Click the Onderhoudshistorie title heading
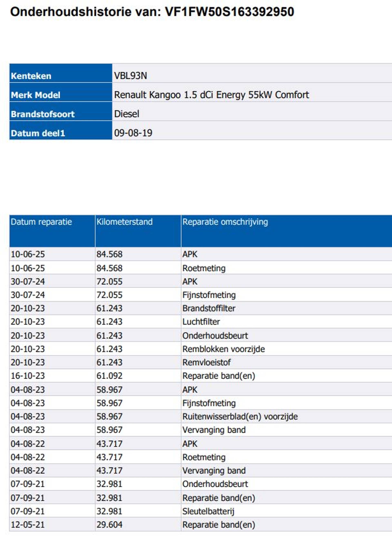This screenshot has width=392, height=539. click(152, 12)
